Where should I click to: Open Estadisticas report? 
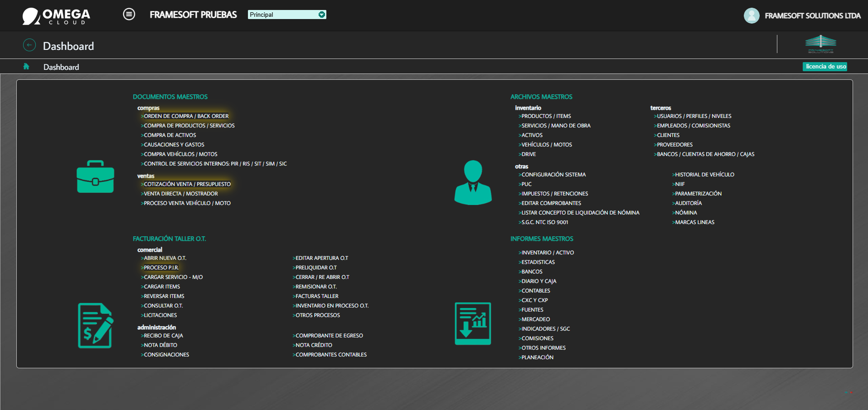pyautogui.click(x=538, y=262)
